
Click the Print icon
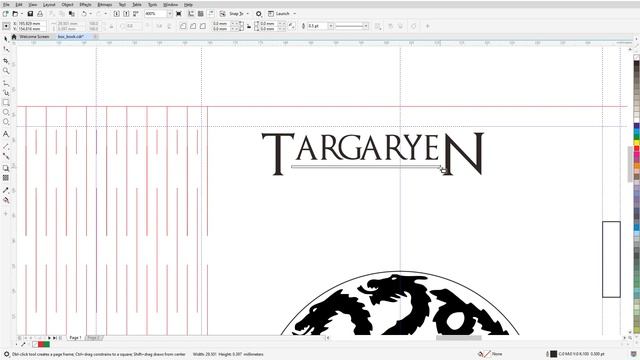click(40, 14)
